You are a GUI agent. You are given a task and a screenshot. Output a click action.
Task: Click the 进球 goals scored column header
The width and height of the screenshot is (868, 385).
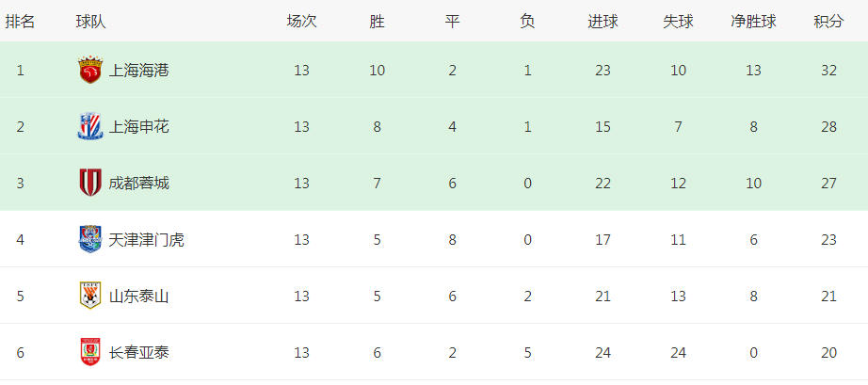click(x=603, y=22)
